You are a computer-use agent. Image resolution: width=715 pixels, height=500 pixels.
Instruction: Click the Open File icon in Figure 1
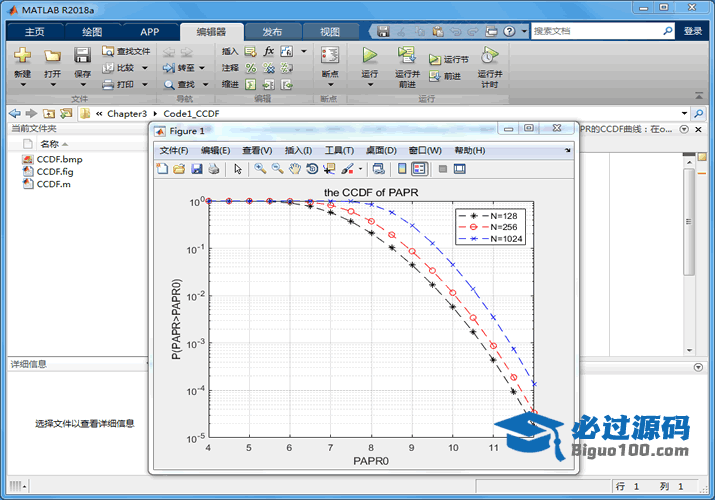point(179,169)
